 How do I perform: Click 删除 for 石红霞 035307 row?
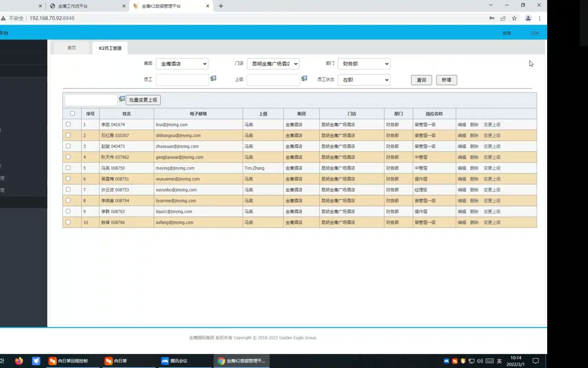(x=474, y=136)
